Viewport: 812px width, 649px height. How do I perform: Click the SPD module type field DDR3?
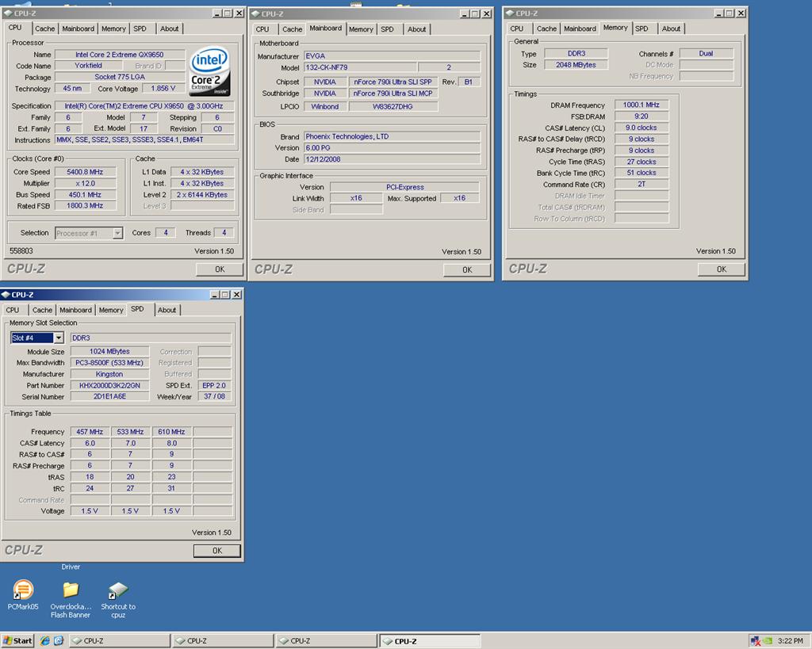point(151,338)
